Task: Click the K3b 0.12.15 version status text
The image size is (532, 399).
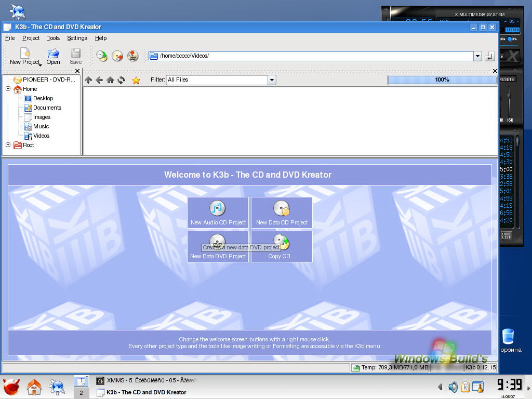Action: (481, 367)
